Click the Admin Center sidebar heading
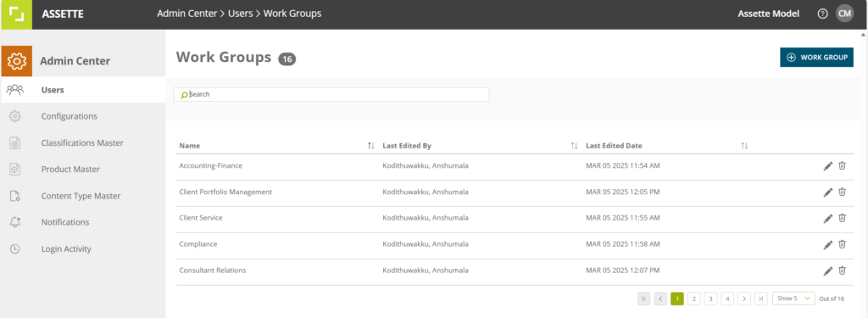Viewport: 868px width, 318px height. (x=75, y=61)
